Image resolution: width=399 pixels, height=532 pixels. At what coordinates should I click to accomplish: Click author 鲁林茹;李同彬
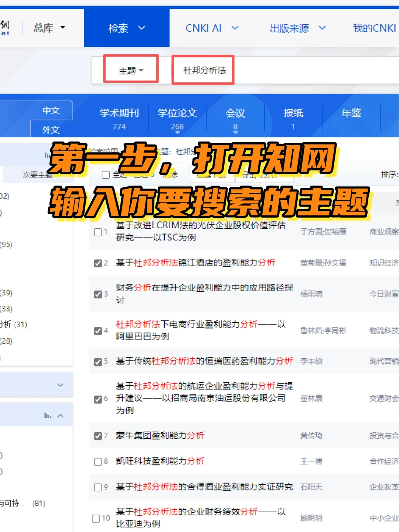pos(323,331)
